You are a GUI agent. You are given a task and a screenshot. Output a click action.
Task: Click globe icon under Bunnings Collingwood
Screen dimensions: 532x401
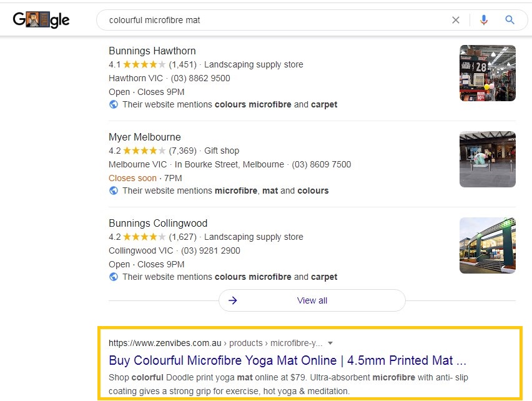(114, 277)
